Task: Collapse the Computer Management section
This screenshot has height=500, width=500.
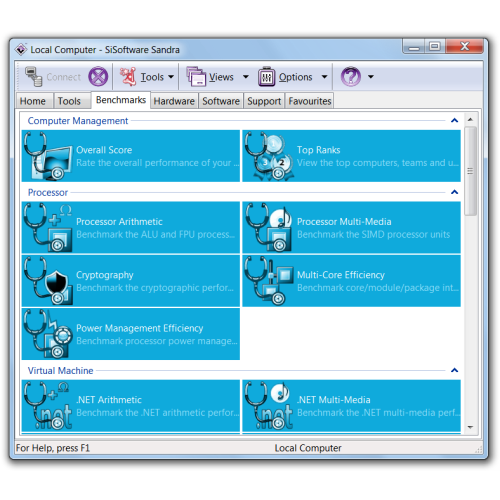Action: click(x=454, y=120)
